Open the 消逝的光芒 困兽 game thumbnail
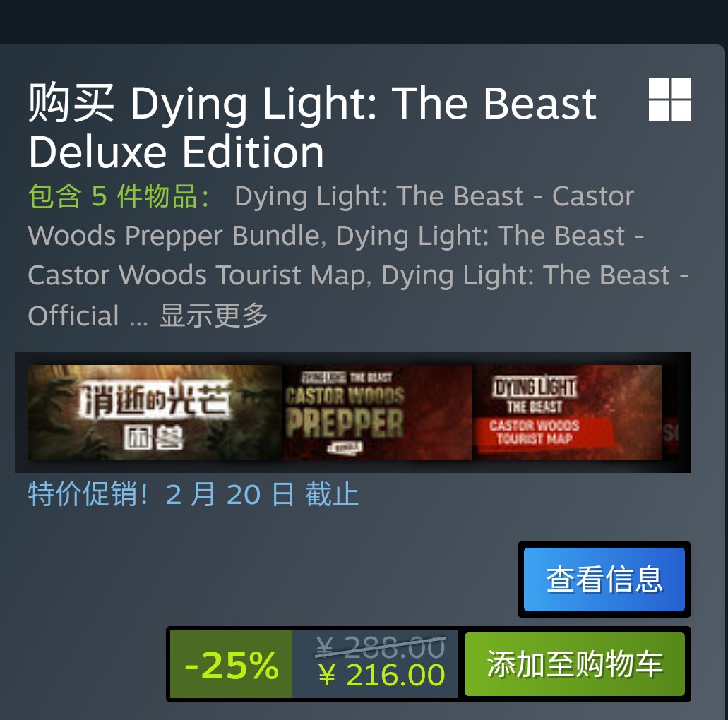This screenshot has height=720, width=728. click(x=155, y=412)
